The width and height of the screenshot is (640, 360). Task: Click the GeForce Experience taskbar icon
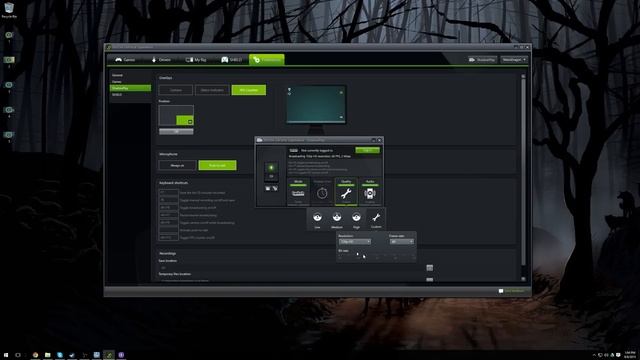click(109, 355)
